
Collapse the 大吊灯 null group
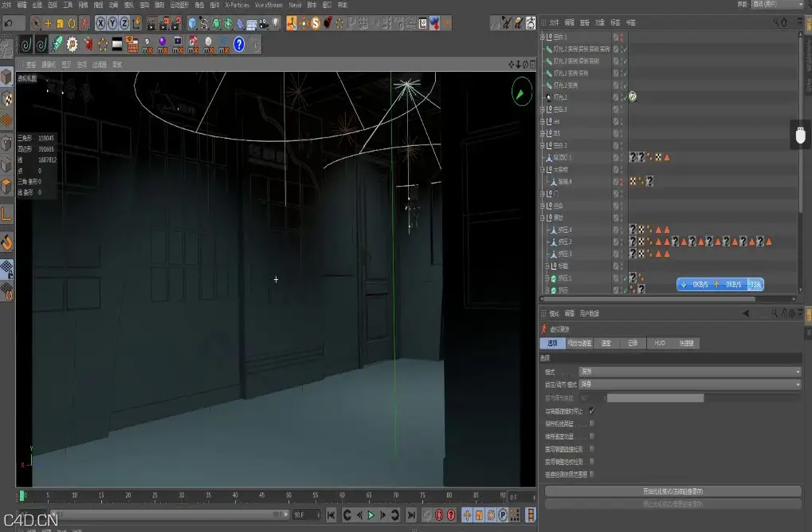[x=542, y=170]
